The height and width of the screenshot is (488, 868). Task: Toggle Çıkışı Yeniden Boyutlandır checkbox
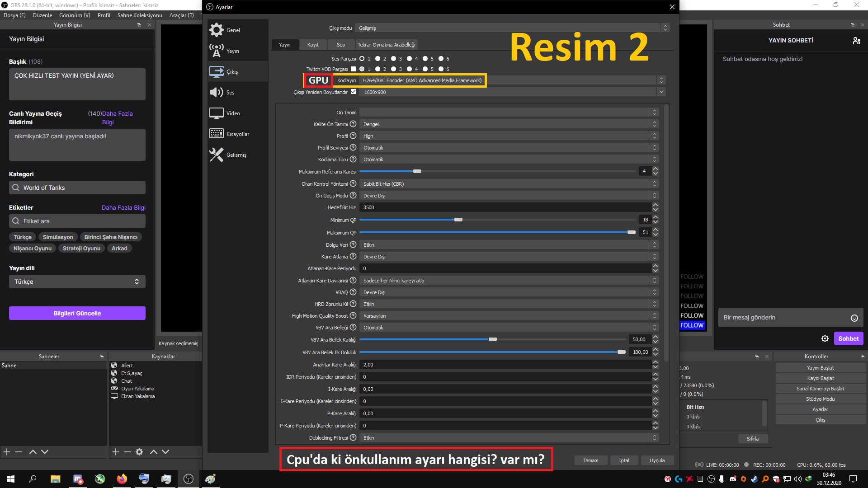(x=354, y=92)
